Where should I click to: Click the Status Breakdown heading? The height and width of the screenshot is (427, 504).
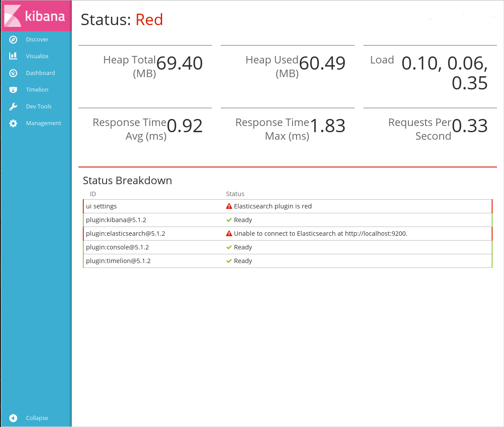coord(127,181)
